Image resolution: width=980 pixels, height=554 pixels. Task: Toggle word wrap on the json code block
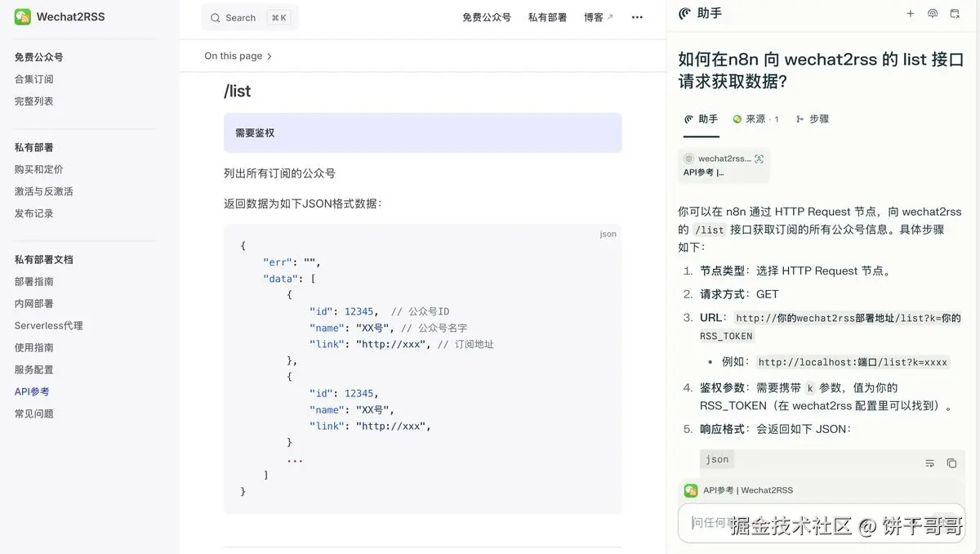[x=929, y=462]
